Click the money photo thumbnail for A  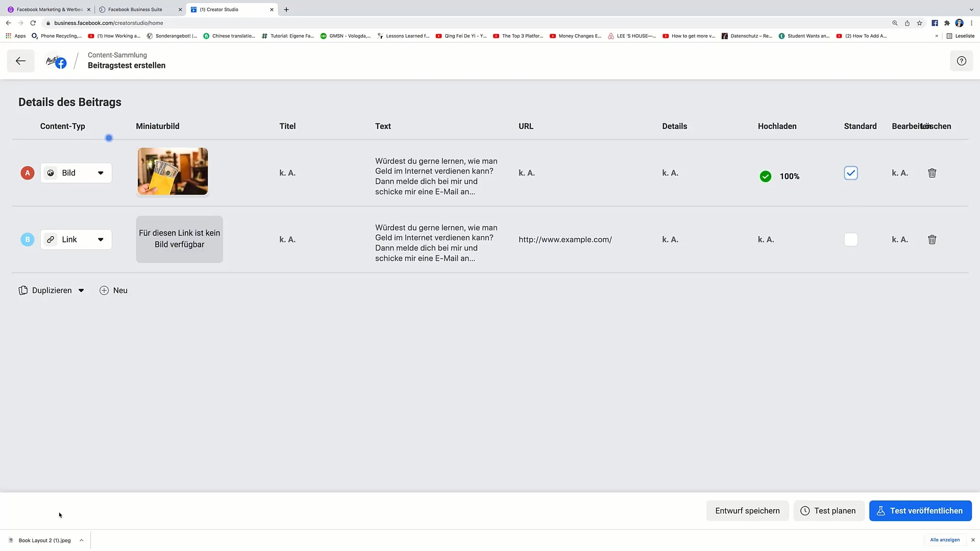tap(173, 171)
